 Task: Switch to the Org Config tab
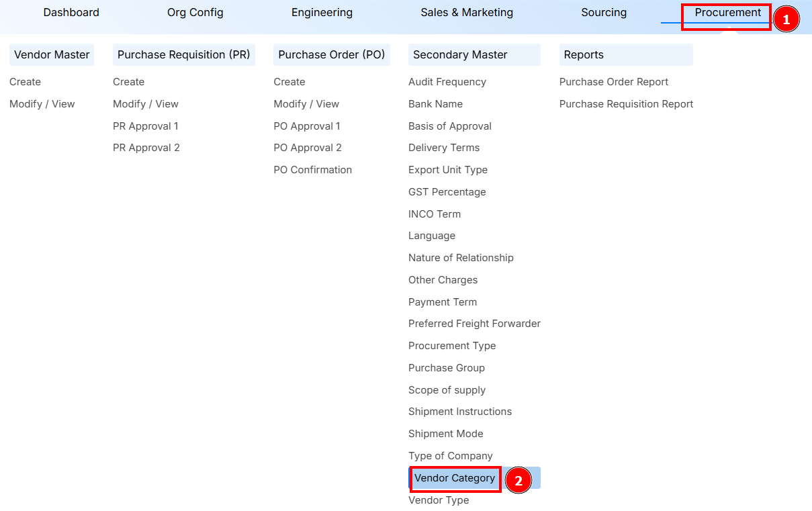[195, 12]
